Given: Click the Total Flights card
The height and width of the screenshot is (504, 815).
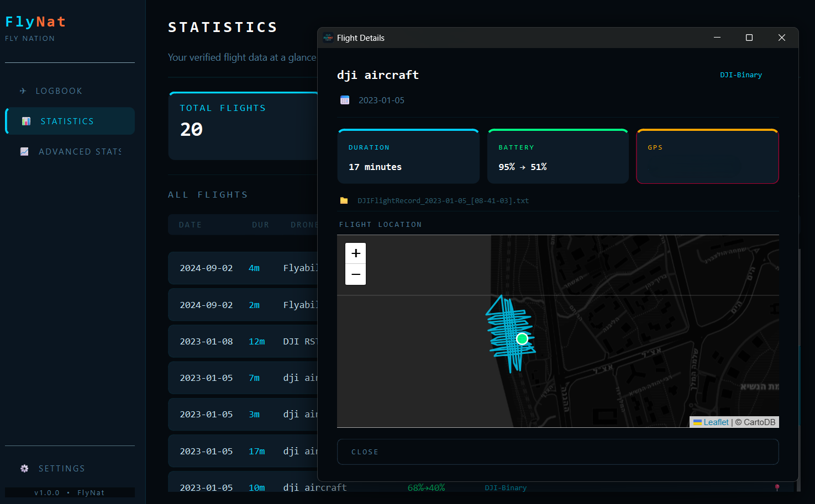Looking at the screenshot, I should click(243, 126).
